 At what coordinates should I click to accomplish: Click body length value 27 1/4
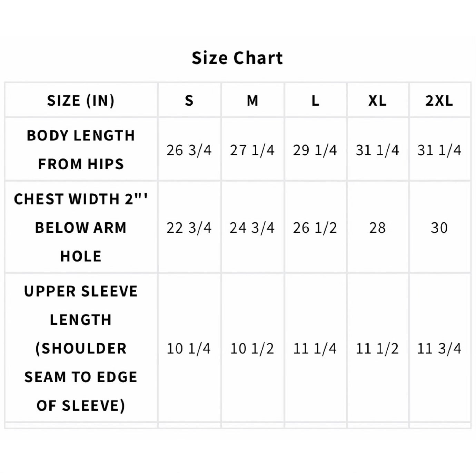coord(252,150)
